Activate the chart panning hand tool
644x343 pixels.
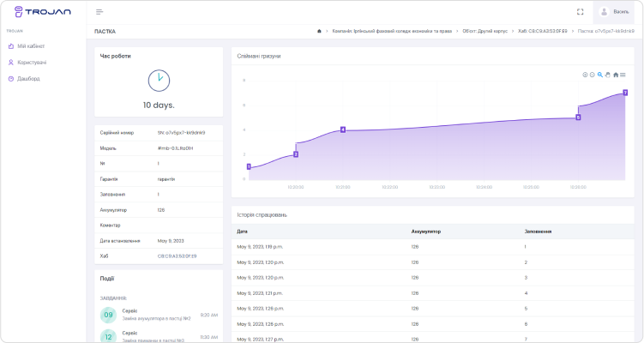point(608,75)
